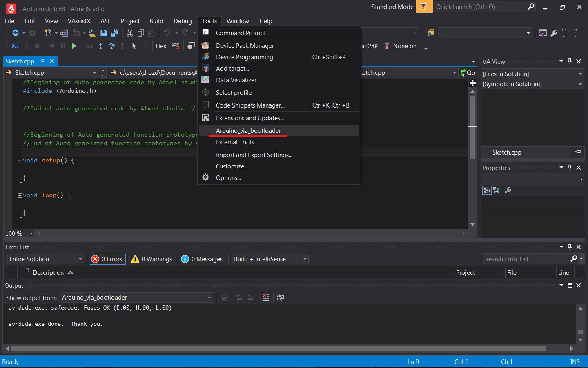Select Arduino_via_bootloader from Tools menu

pos(279,130)
